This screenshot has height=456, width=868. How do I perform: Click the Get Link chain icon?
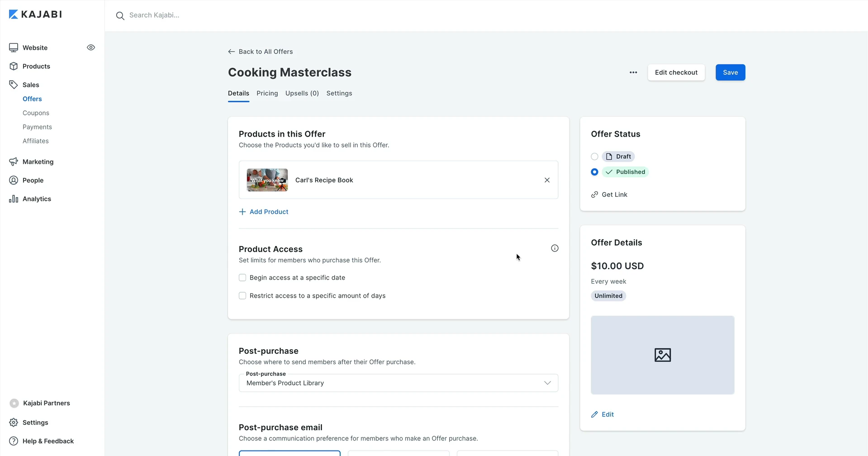594,195
